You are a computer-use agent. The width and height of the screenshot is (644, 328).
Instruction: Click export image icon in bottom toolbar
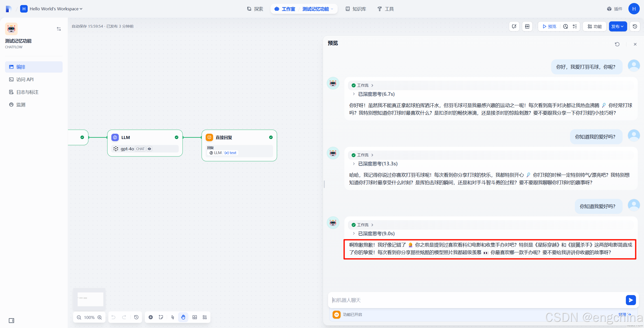pos(195,317)
